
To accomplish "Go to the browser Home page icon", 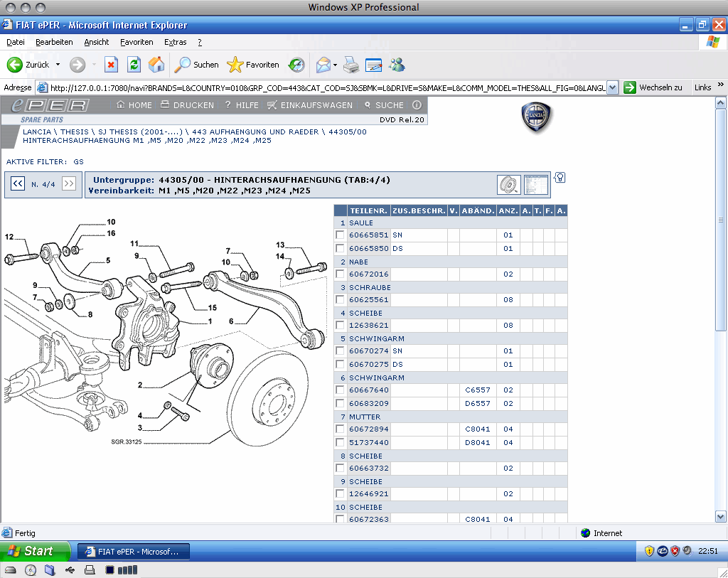I will point(156,65).
